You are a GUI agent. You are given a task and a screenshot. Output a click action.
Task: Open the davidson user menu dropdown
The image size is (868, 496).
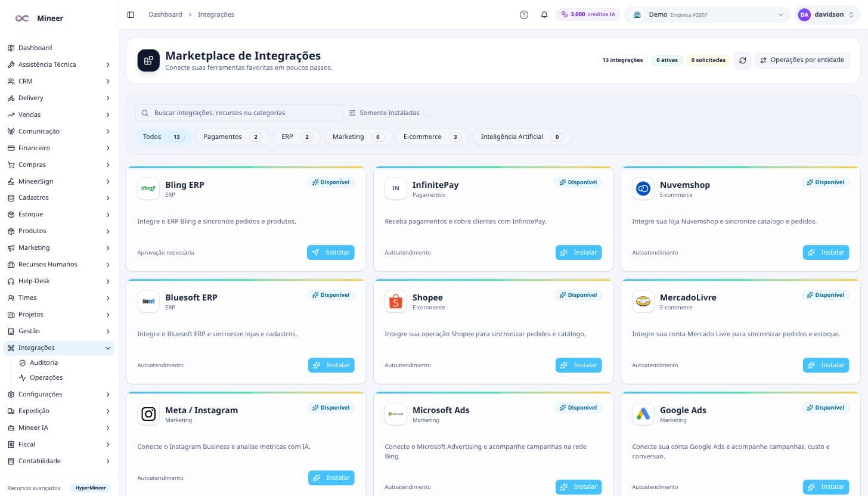(827, 15)
